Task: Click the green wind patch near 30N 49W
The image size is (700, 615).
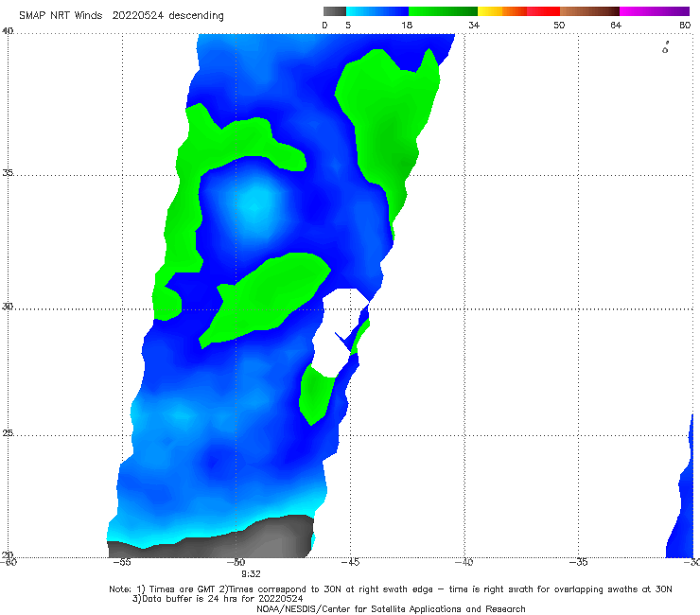Action: pyautogui.click(x=266, y=298)
